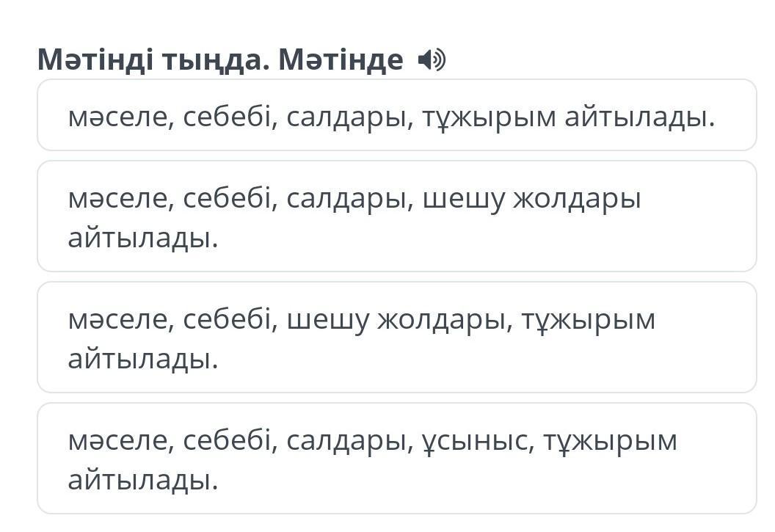
Task: Choose the answer ending with 'салдары, шешу жолдары айтылады'
Action: 396,216
